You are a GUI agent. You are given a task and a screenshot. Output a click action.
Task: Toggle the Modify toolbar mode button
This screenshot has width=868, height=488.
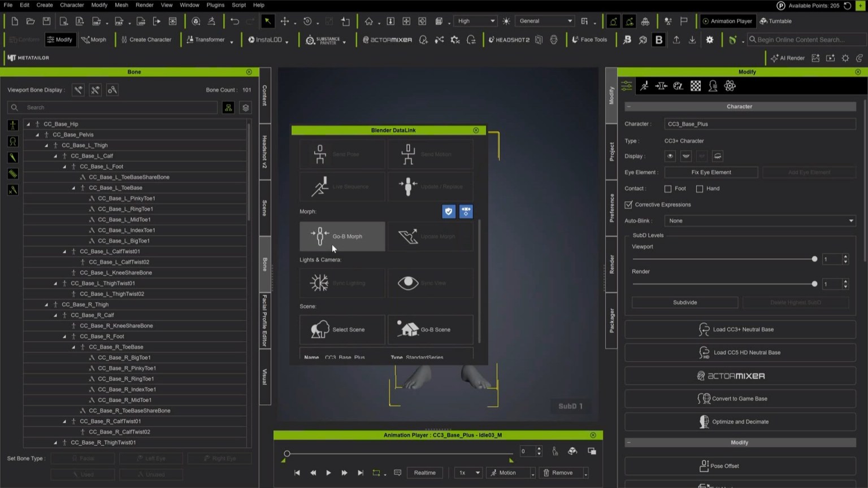(x=60, y=40)
